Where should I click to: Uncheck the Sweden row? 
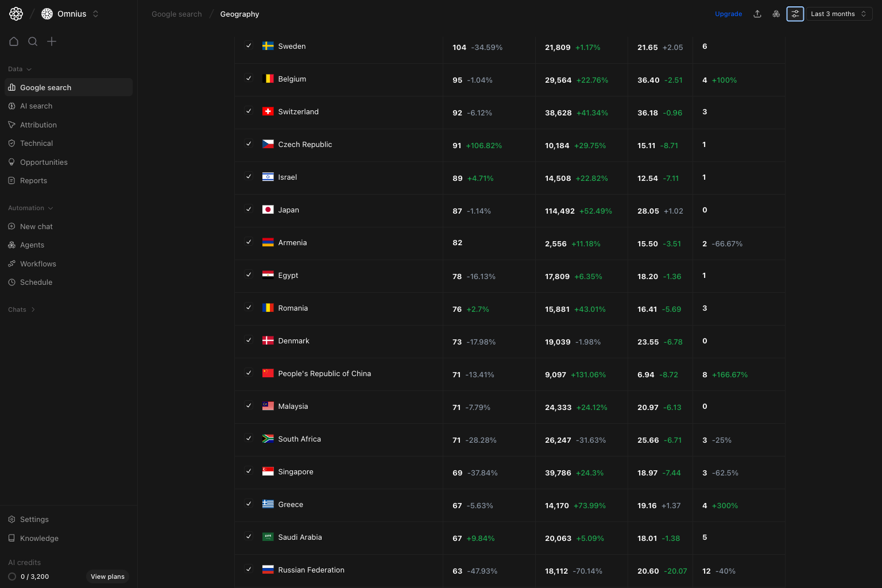point(249,45)
